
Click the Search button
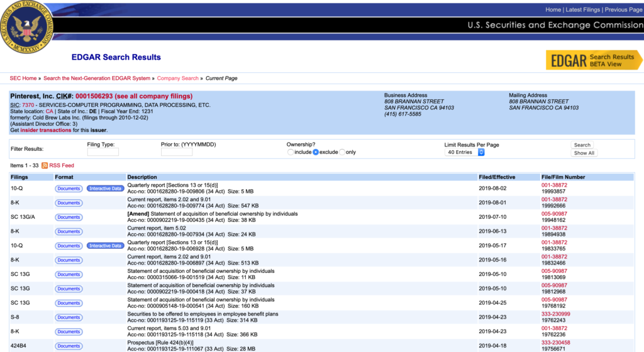click(582, 145)
